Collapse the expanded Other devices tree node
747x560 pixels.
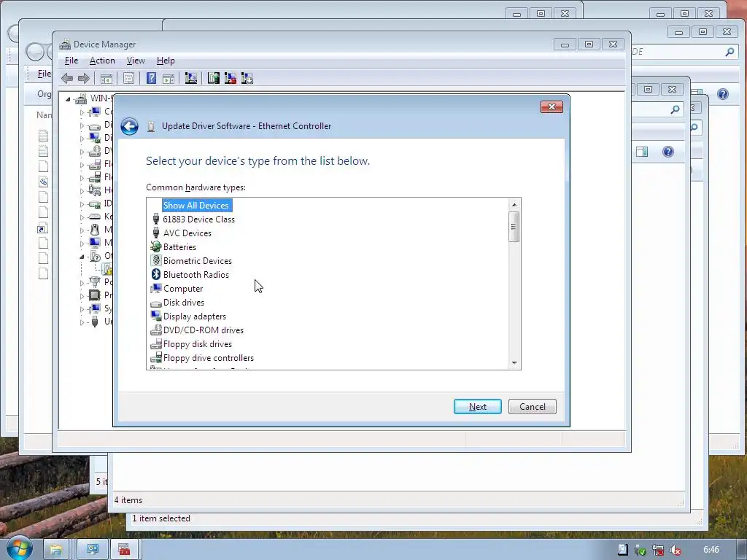pyautogui.click(x=82, y=257)
